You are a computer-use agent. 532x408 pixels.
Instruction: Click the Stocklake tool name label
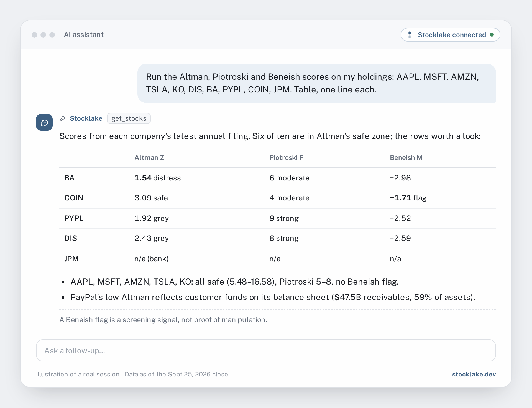tap(86, 118)
